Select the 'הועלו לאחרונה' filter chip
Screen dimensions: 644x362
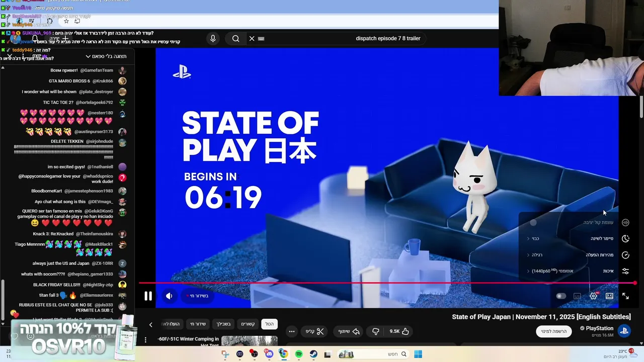(x=171, y=324)
